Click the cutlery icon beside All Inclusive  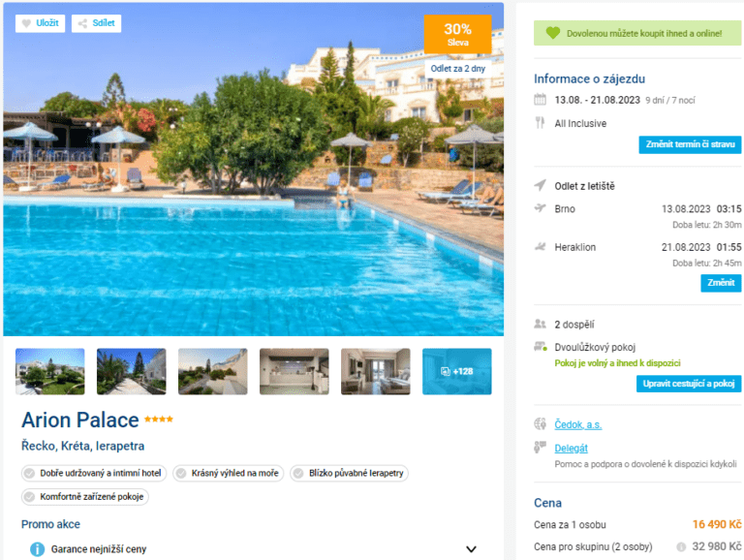click(x=540, y=123)
